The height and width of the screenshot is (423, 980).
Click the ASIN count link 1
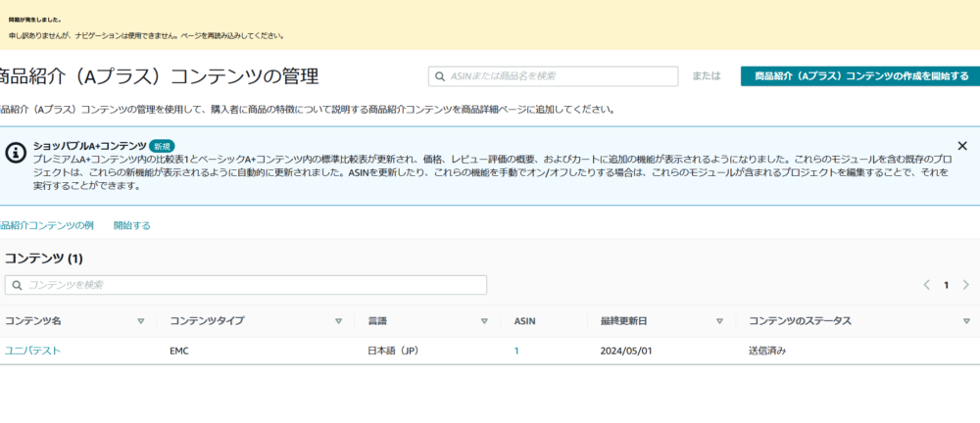pyautogui.click(x=516, y=351)
